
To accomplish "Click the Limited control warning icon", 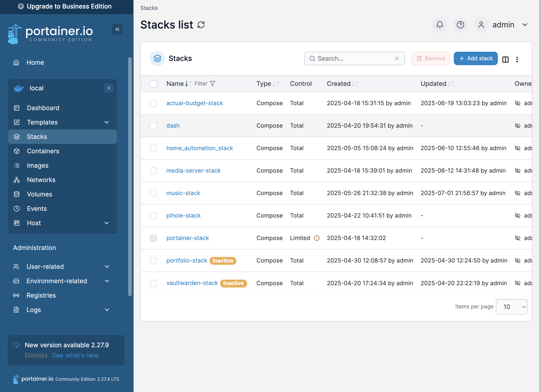I will pyautogui.click(x=317, y=238).
